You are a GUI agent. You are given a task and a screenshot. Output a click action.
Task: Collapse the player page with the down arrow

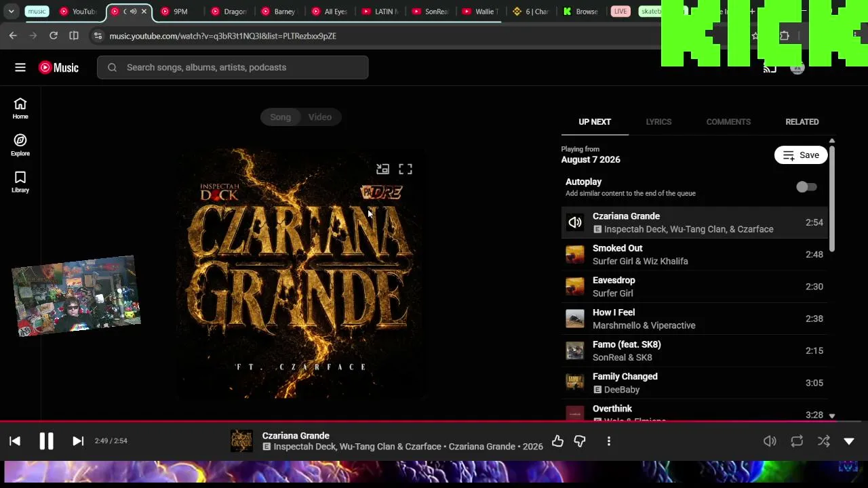point(849,441)
